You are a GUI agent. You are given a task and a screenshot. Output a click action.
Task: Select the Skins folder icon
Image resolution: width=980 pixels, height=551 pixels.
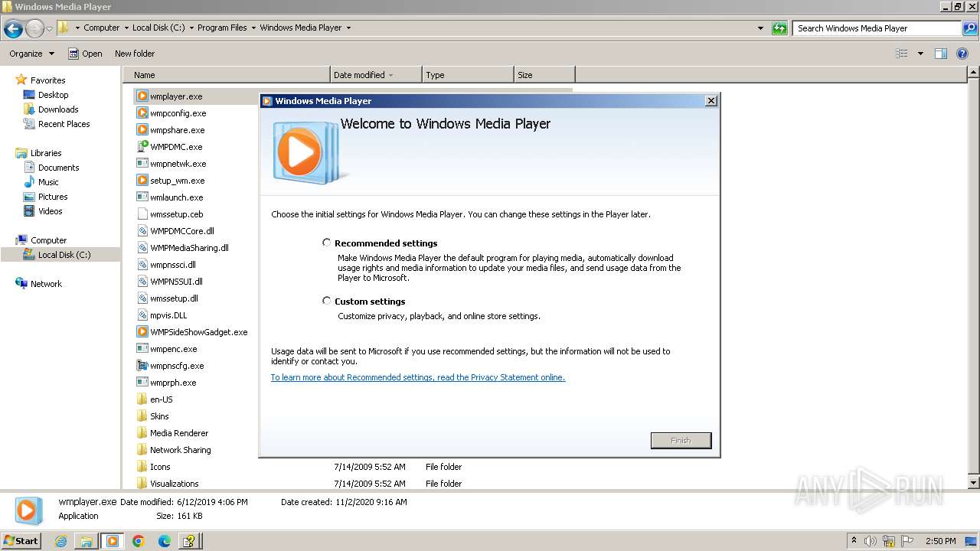(x=142, y=416)
